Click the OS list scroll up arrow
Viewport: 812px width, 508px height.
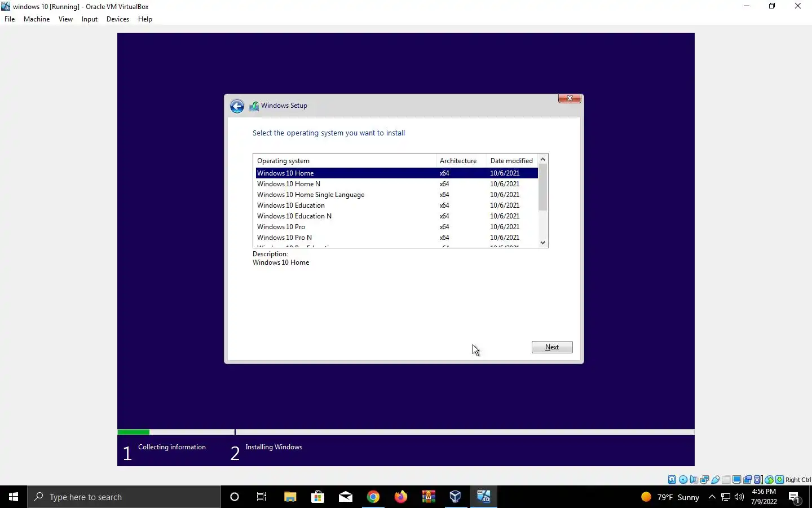[542, 159]
